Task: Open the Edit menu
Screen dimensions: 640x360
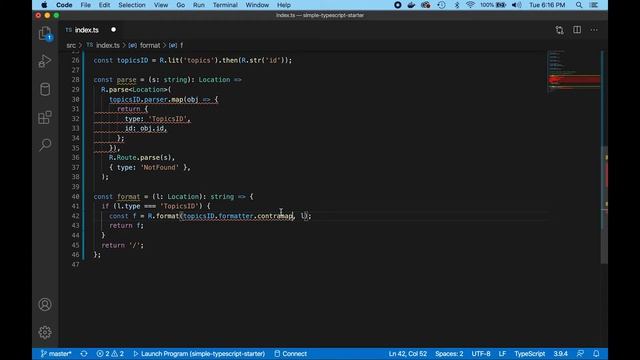Action: 104,5
